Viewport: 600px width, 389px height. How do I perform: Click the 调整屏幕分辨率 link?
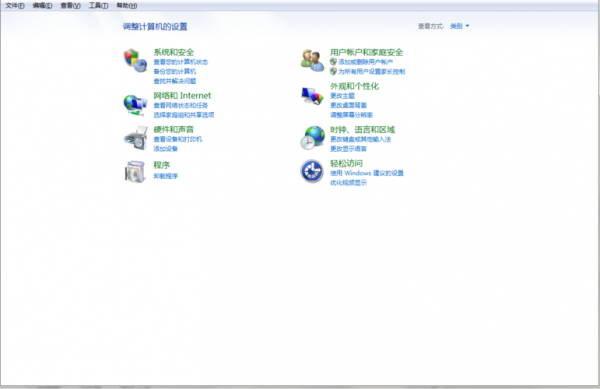(x=352, y=115)
